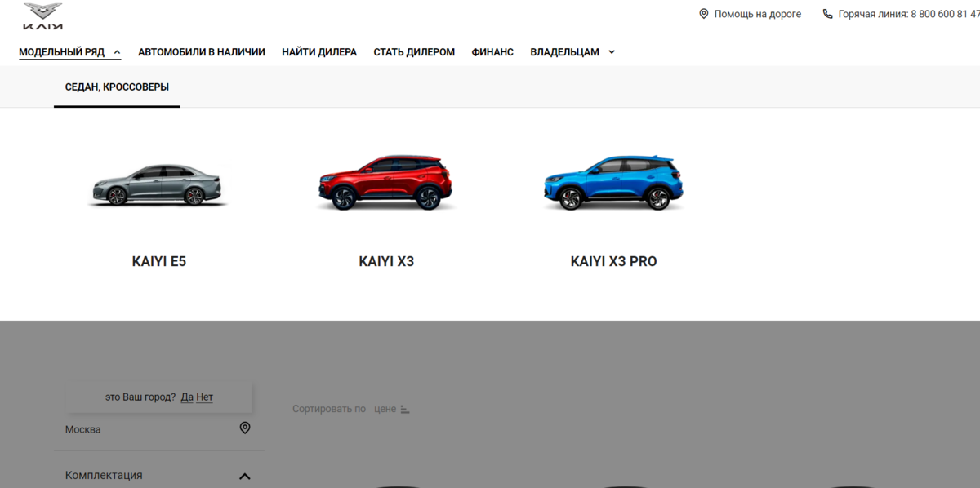Collapse the Комплектация filter section

[x=245, y=476]
